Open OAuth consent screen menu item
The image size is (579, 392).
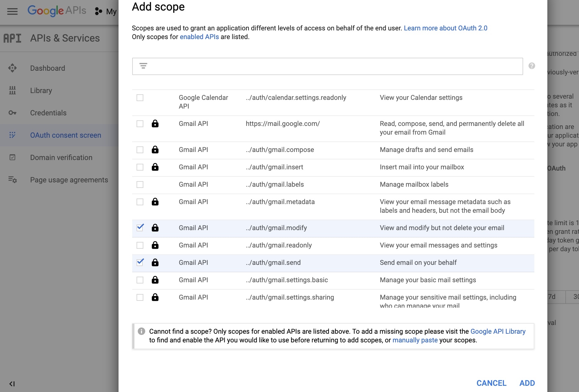click(x=65, y=135)
